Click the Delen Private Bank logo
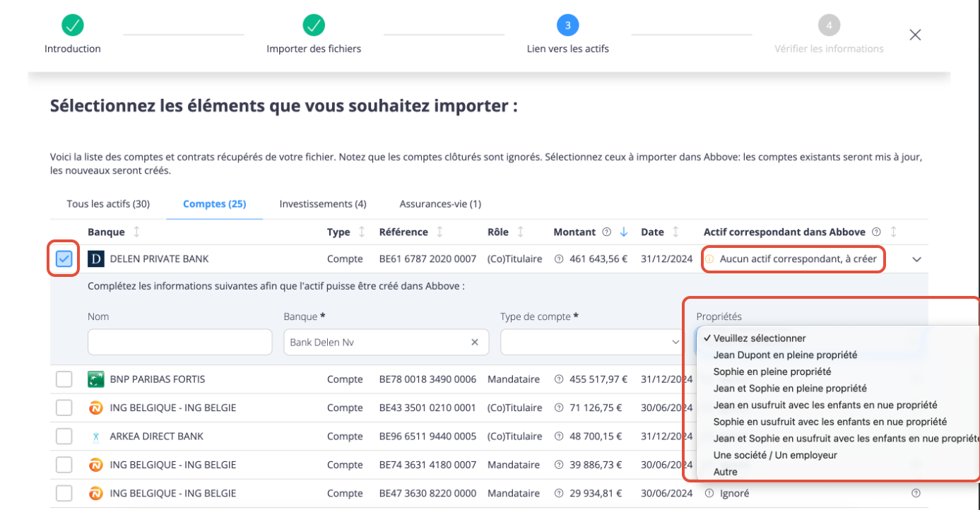The width and height of the screenshot is (980, 510). (96, 259)
